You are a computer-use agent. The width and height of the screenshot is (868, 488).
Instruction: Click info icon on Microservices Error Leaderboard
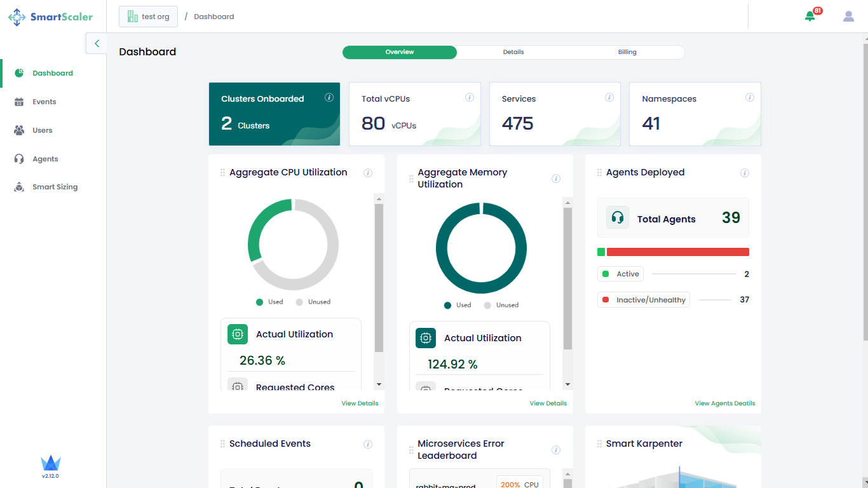click(x=556, y=450)
